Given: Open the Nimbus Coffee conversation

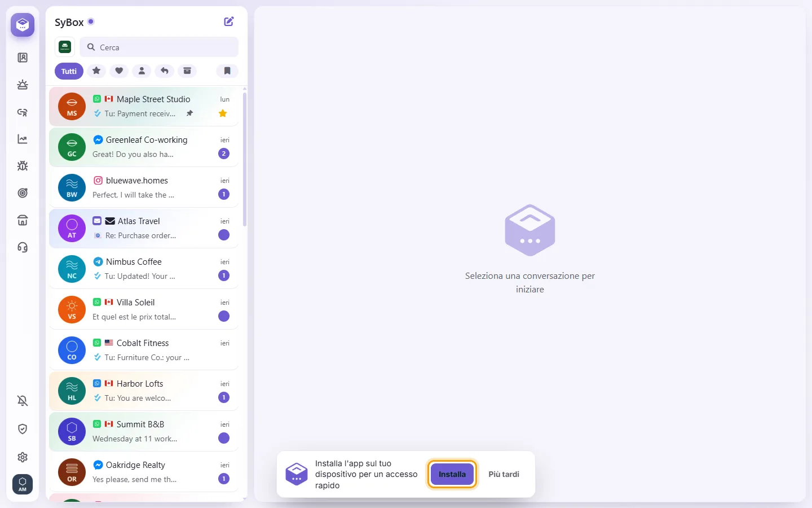Looking at the screenshot, I should 144,269.
